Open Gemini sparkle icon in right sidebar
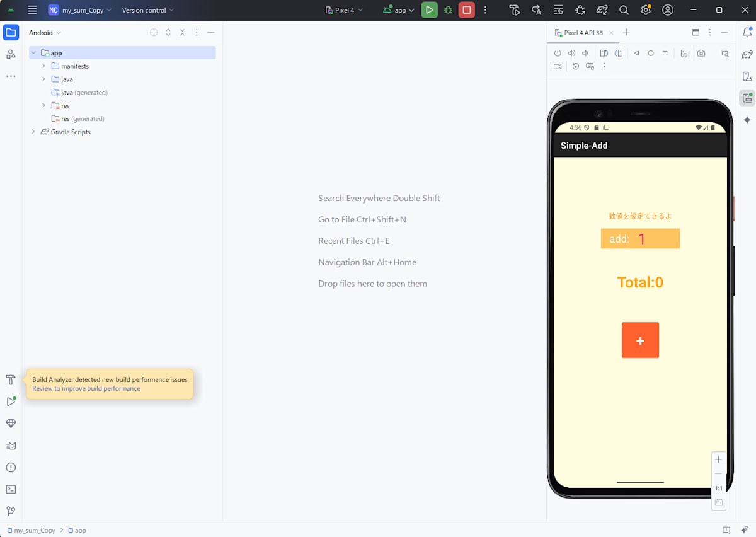 (747, 120)
